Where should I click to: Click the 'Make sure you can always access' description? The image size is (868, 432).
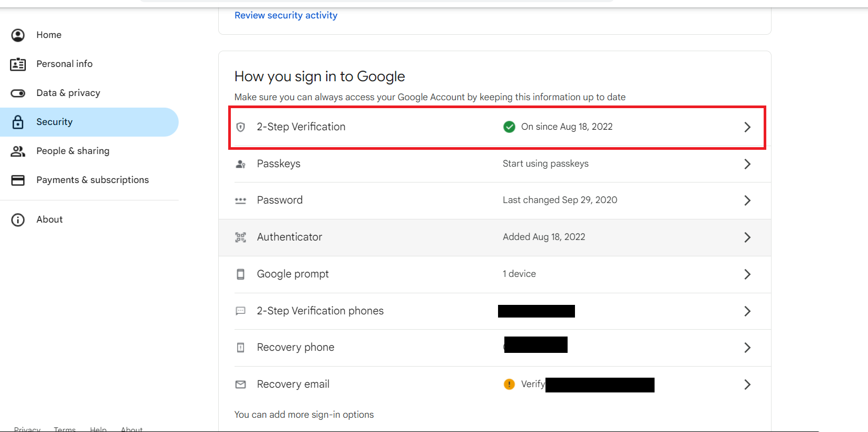[430, 97]
